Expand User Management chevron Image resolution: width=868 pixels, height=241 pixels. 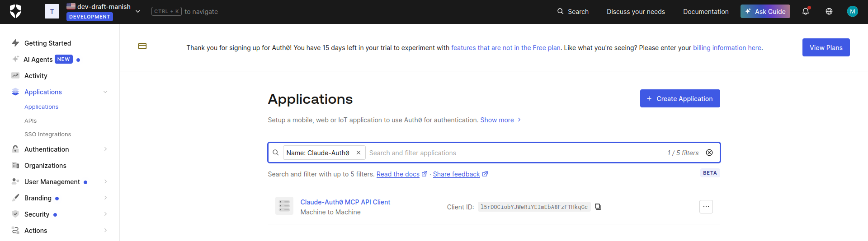pyautogui.click(x=105, y=182)
